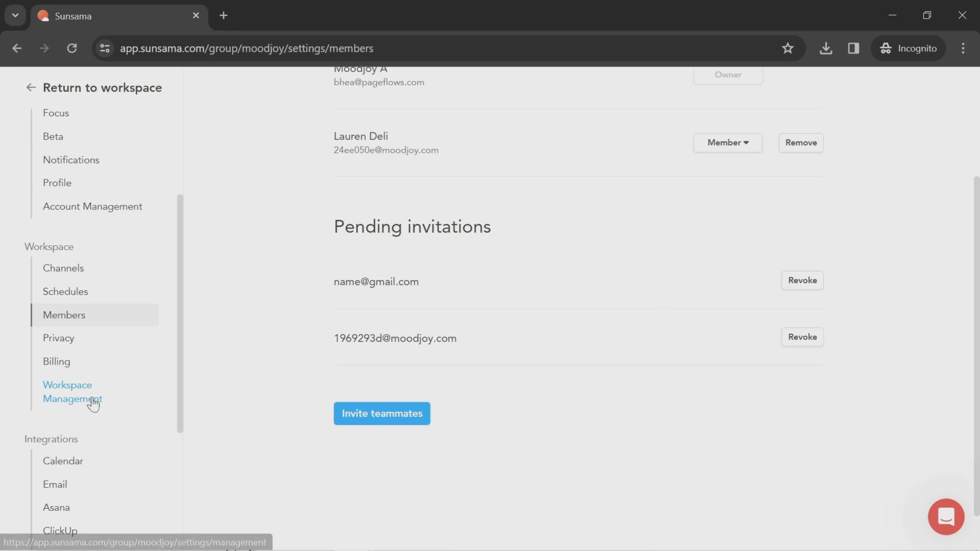The image size is (980, 551).
Task: Revoke invitation for name@gmail.com
Action: (802, 280)
